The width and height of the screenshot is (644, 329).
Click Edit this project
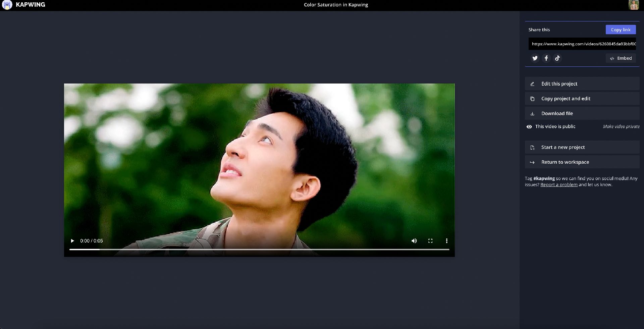(x=582, y=84)
